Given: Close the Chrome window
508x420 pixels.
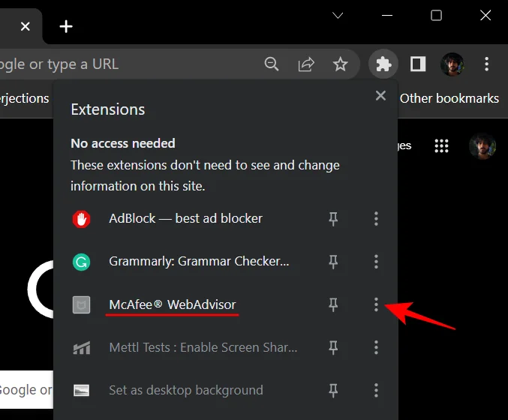Looking at the screenshot, I should [x=485, y=15].
